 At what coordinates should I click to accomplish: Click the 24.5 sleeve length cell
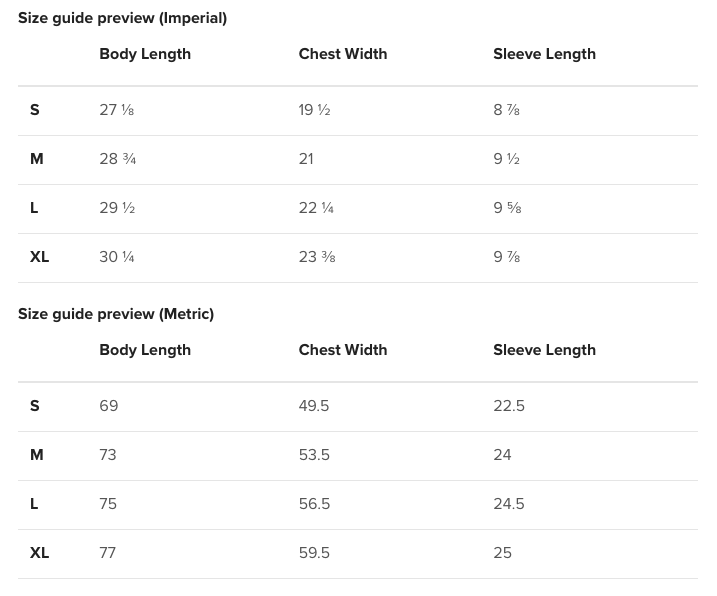click(x=509, y=504)
